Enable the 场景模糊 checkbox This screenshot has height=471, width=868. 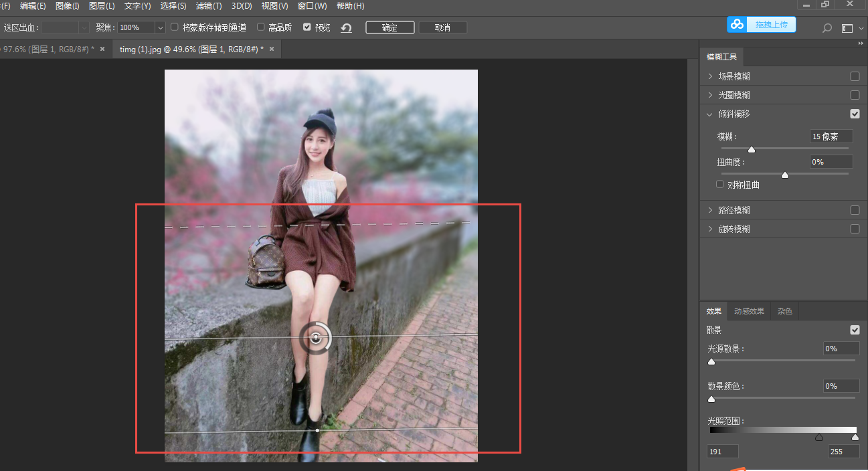[855, 76]
